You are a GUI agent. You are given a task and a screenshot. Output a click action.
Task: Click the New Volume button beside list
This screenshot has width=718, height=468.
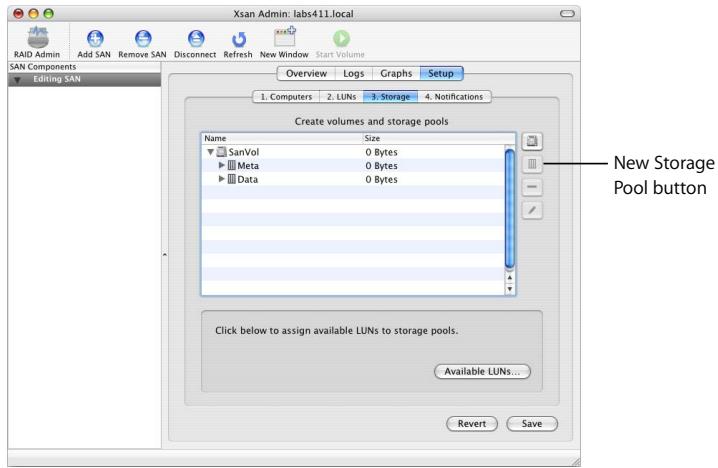[x=532, y=141]
